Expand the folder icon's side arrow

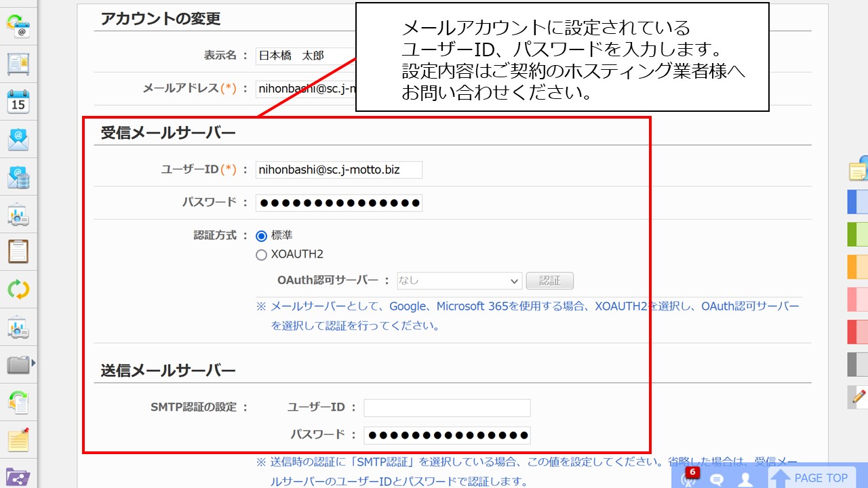point(33,364)
